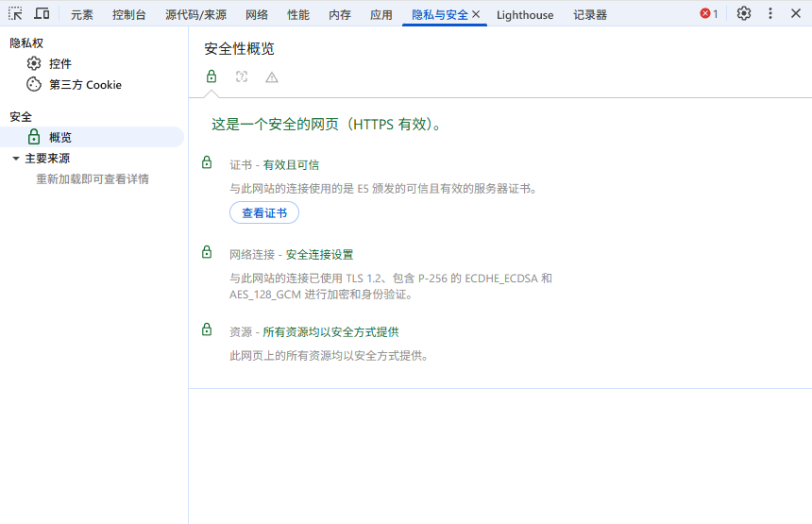Click the green lock icon beside 概览

tap(34, 137)
